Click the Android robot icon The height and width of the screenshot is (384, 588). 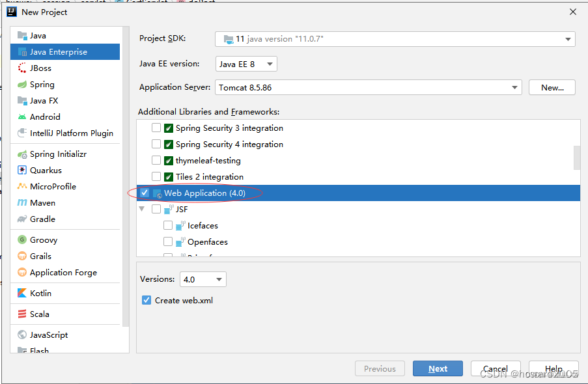[x=22, y=117]
